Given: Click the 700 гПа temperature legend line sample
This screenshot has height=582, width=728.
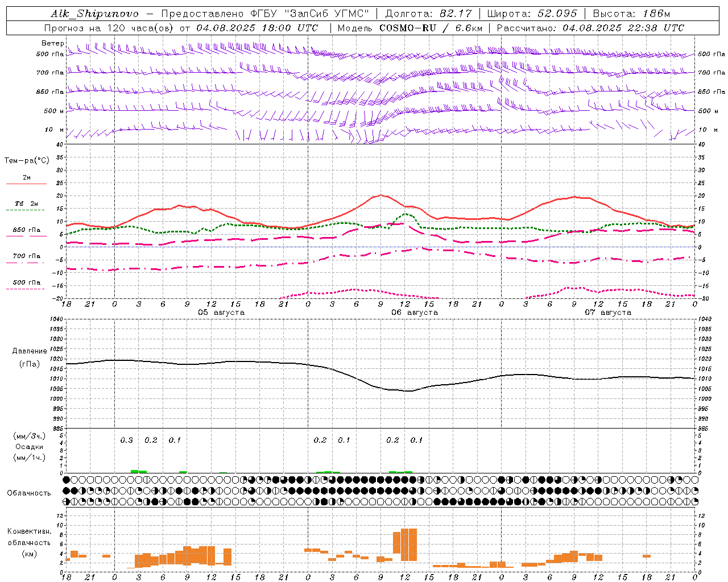Looking at the screenshot, I should tap(26, 263).
